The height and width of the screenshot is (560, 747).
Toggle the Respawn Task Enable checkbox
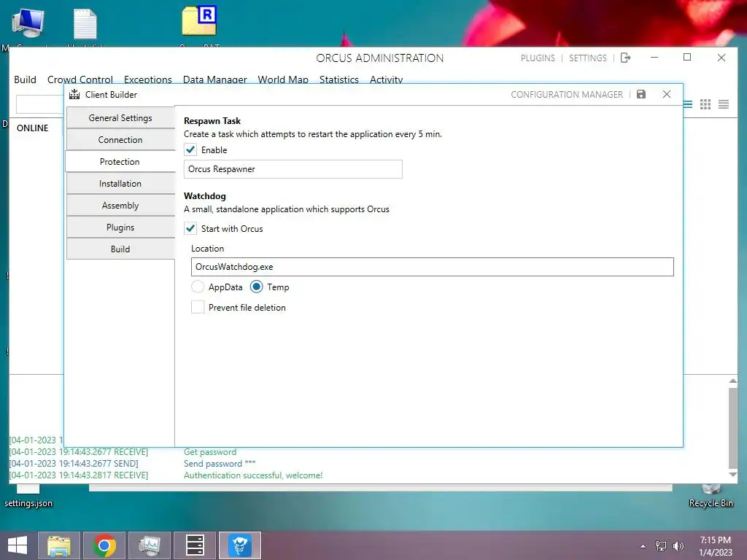pyautogui.click(x=190, y=149)
